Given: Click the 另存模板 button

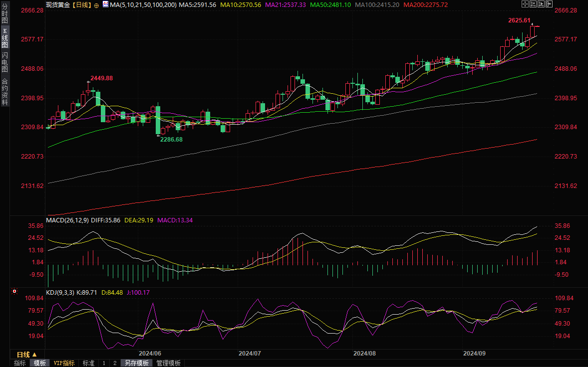Looking at the screenshot, I should (x=136, y=363).
